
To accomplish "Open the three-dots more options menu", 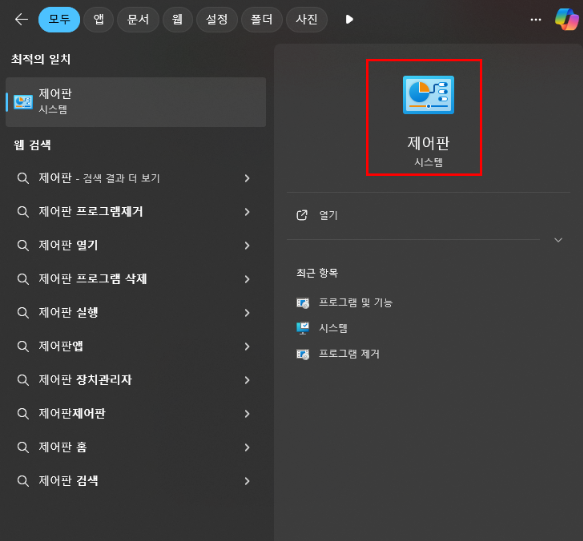I will pyautogui.click(x=536, y=20).
